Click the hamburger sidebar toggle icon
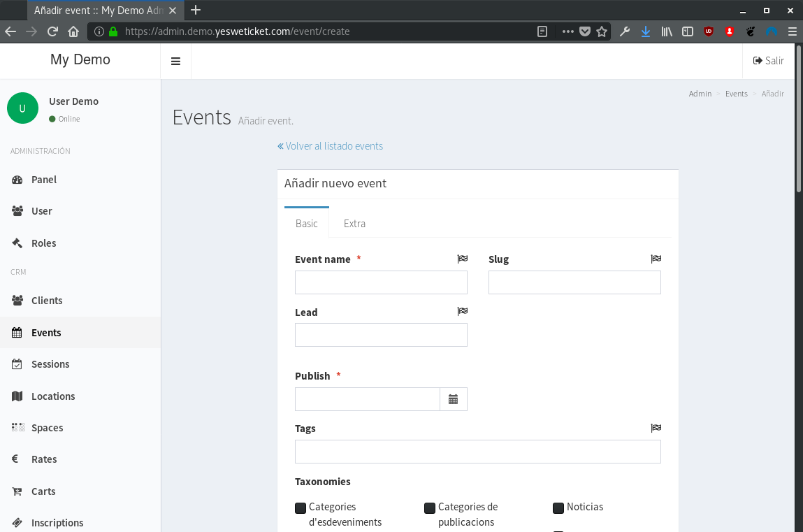This screenshot has height=532, width=803. click(x=175, y=62)
